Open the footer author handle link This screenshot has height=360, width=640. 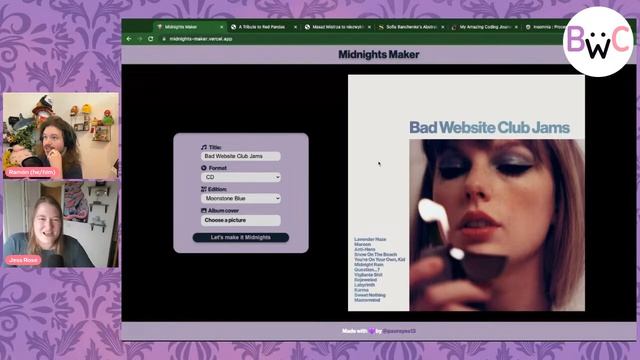coord(399,331)
